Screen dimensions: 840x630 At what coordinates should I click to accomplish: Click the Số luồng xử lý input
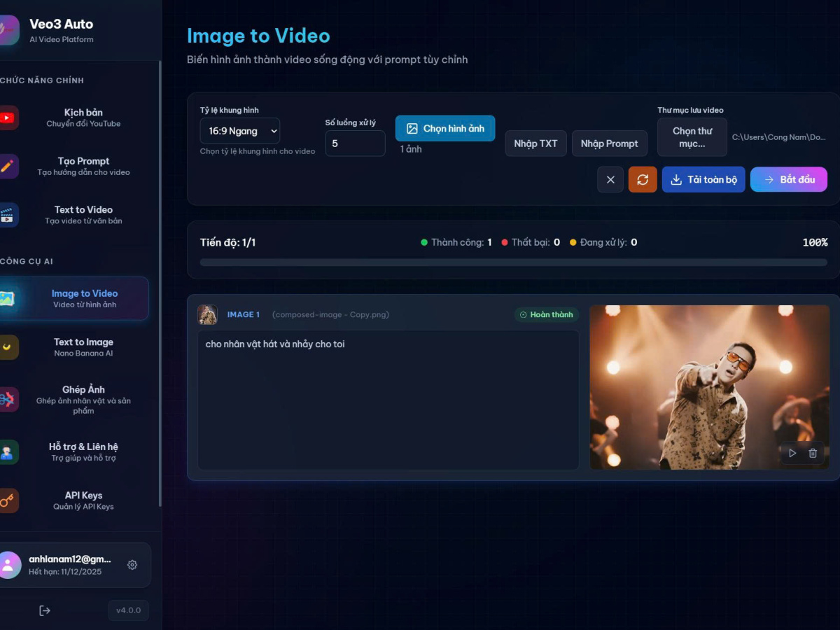[x=355, y=143]
